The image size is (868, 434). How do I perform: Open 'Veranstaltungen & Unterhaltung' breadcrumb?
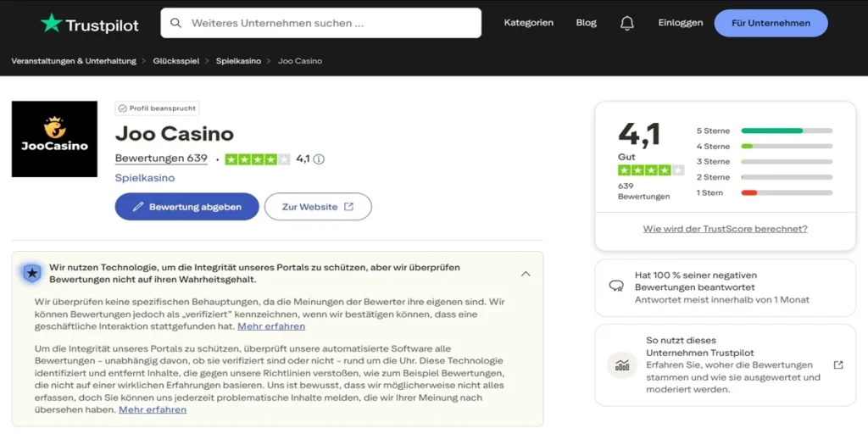coord(74,61)
